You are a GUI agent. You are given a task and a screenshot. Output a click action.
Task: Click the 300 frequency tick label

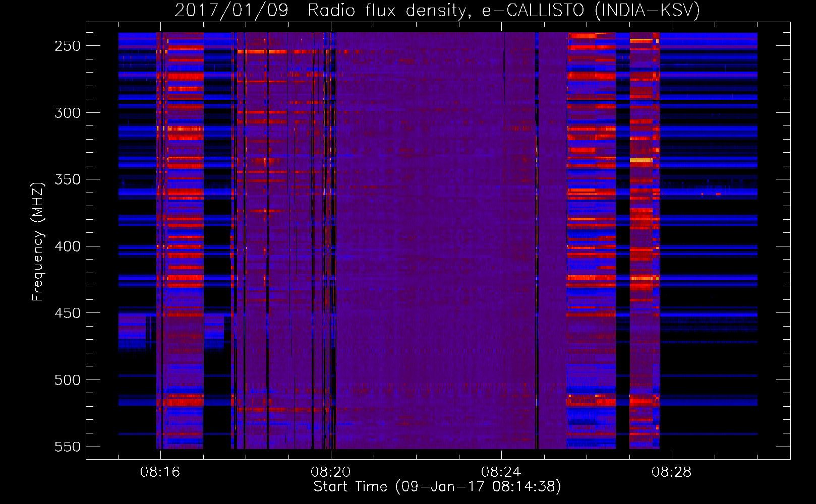(68, 113)
